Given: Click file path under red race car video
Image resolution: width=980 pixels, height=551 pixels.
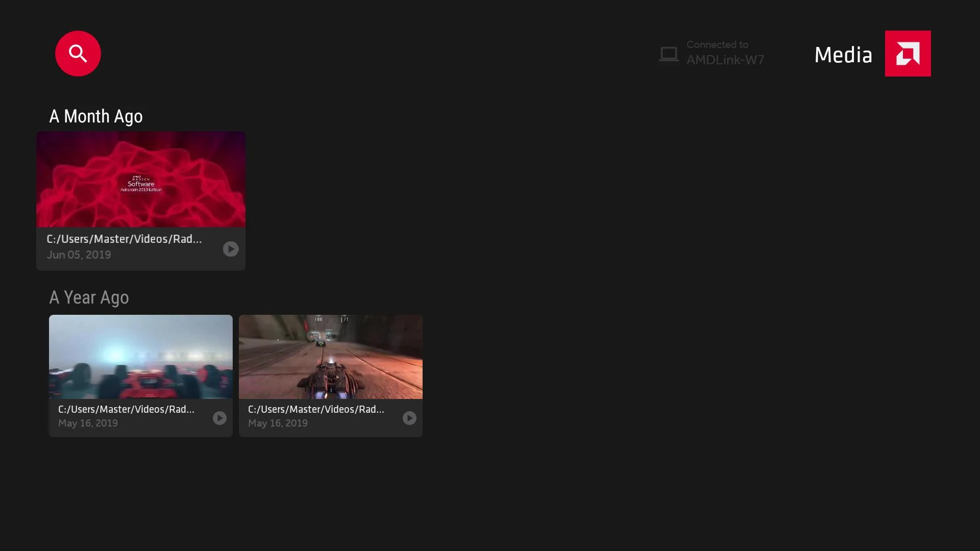Looking at the screenshot, I should (x=126, y=409).
